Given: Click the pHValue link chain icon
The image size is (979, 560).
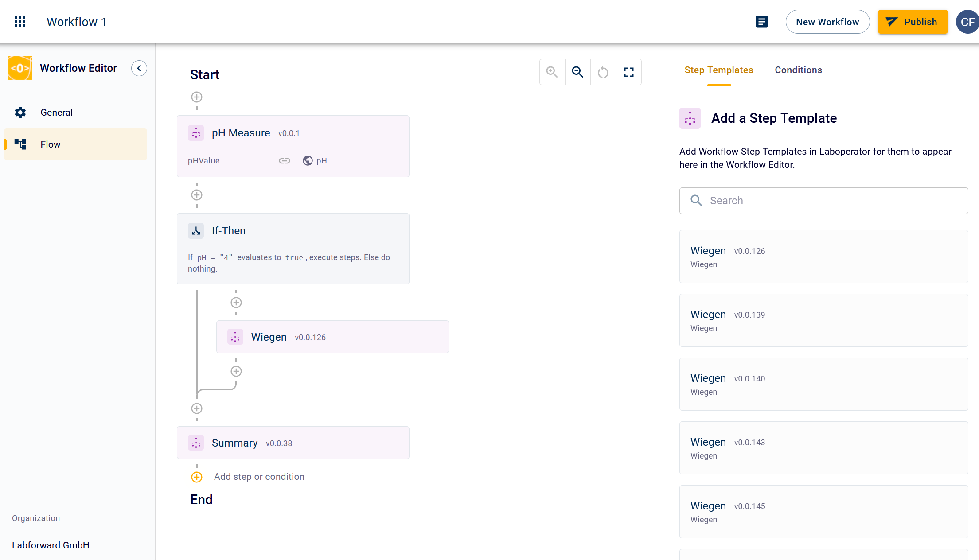Looking at the screenshot, I should pos(285,161).
